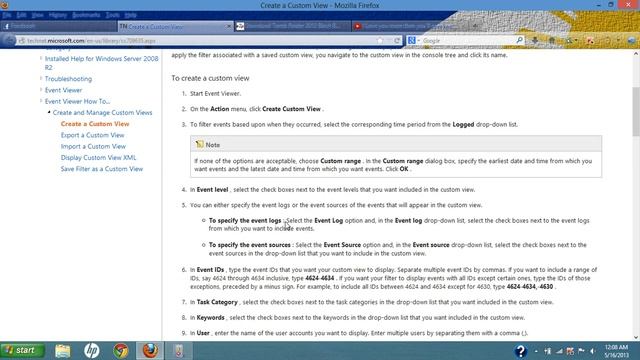
Task: Open the File menu
Action: point(7,15)
